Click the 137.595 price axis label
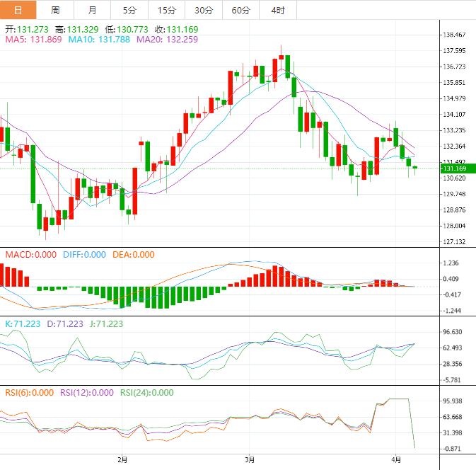 (x=454, y=51)
